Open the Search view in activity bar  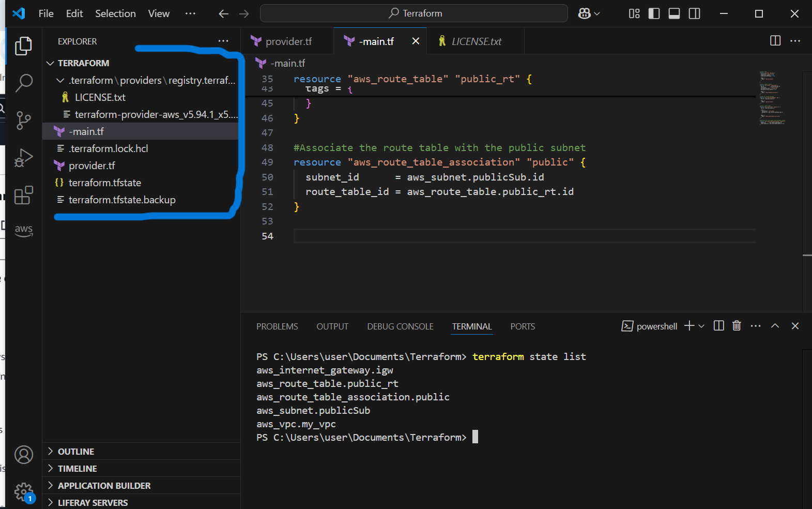tap(24, 83)
